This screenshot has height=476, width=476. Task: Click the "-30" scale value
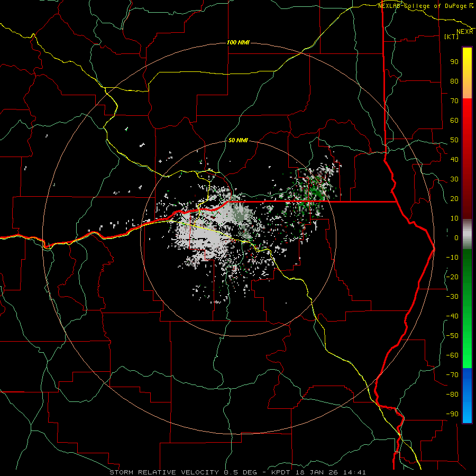point(452,297)
